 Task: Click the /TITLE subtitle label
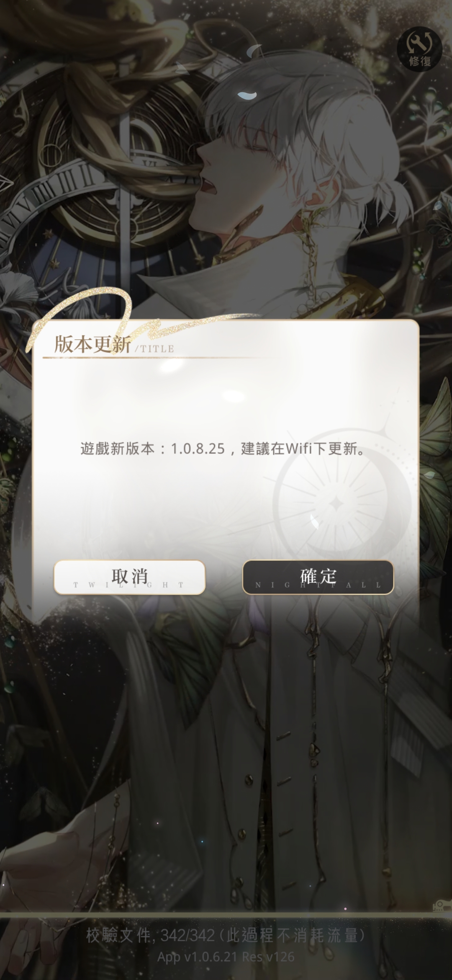(154, 348)
